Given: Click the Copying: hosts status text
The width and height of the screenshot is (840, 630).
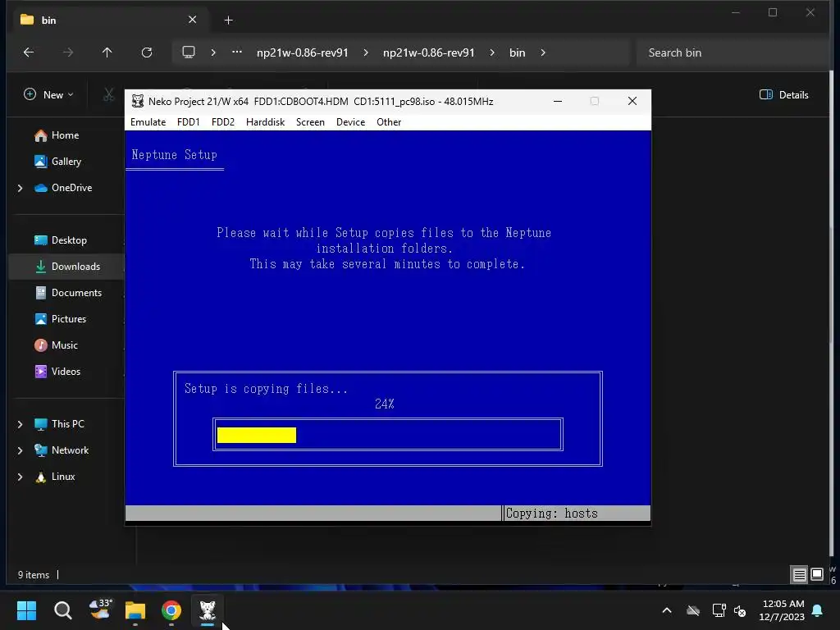Looking at the screenshot, I should (552, 514).
